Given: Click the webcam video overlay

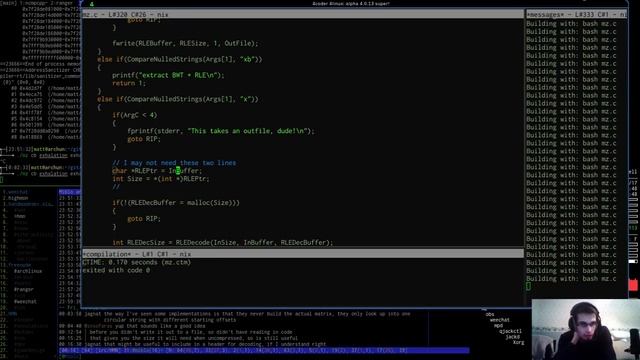Looking at the screenshot, I should [586, 329].
